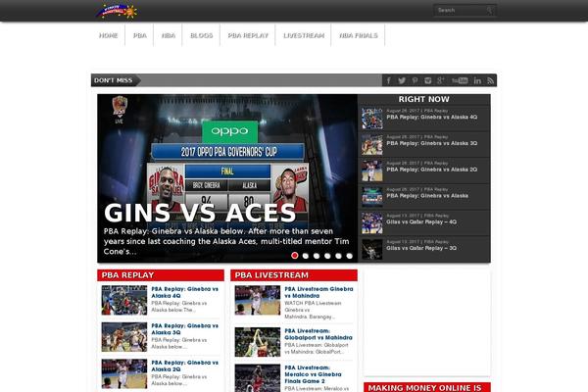Screen dimensions: 588x392
Task: Select the second slider dot
Action: pos(306,256)
